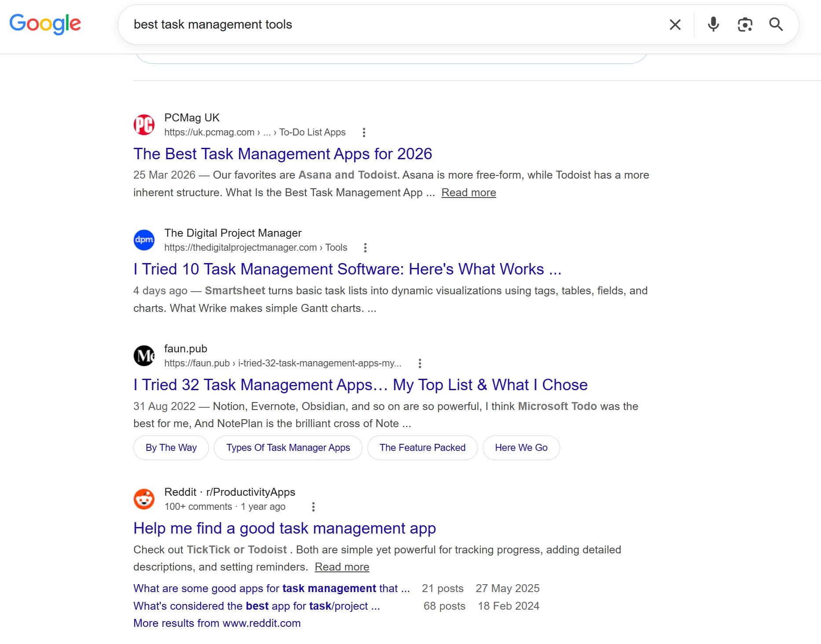The image size is (821, 644).
Task: Click the 100+ comments · 1 year ago text
Action: click(225, 507)
